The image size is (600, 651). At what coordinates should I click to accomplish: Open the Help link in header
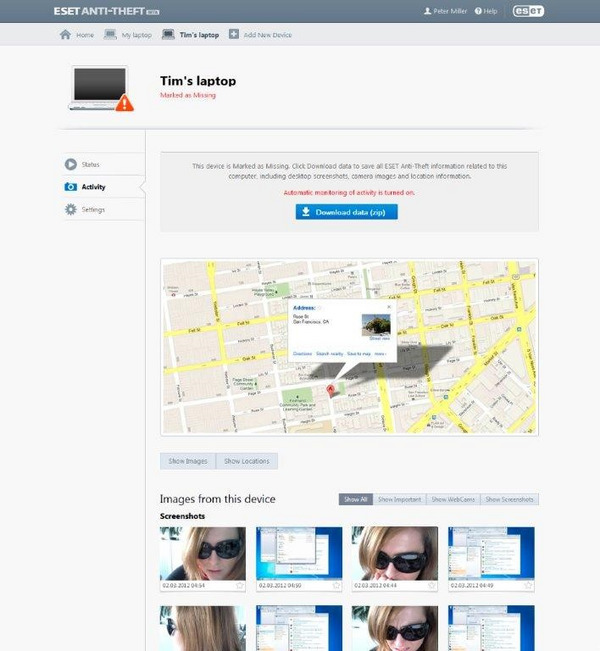pos(490,11)
